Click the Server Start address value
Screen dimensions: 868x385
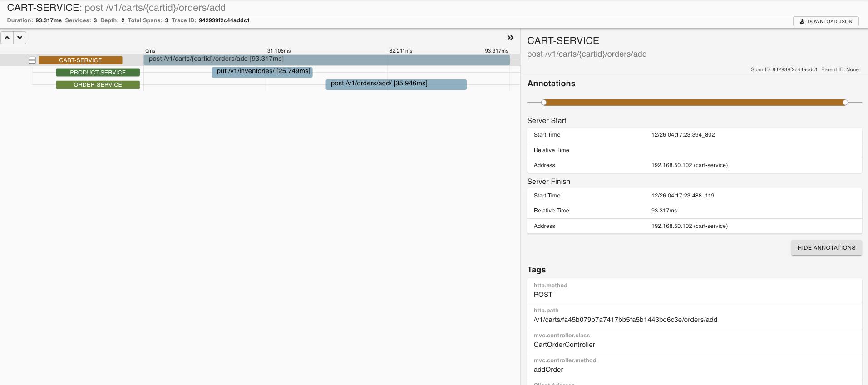690,165
